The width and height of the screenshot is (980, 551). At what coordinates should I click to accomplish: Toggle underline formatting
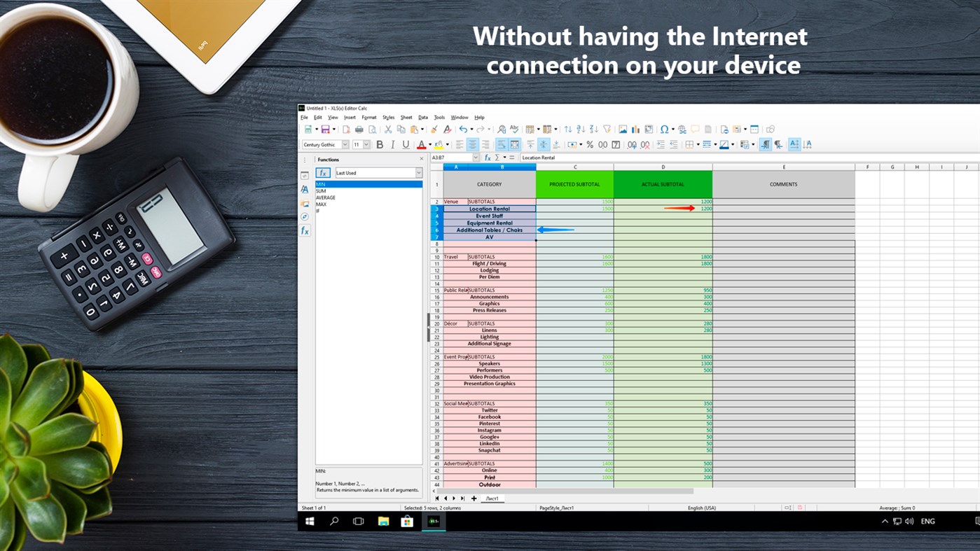406,144
